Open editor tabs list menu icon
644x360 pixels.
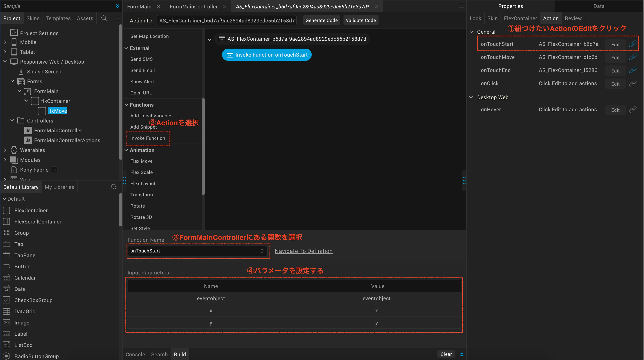click(x=461, y=6)
